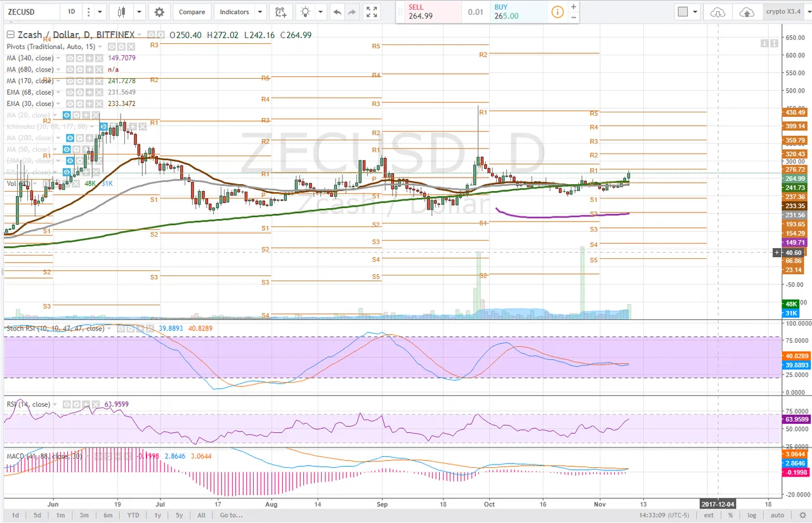Show the hidden MA (200, close) indicator
The image size is (812, 523).
click(x=70, y=138)
